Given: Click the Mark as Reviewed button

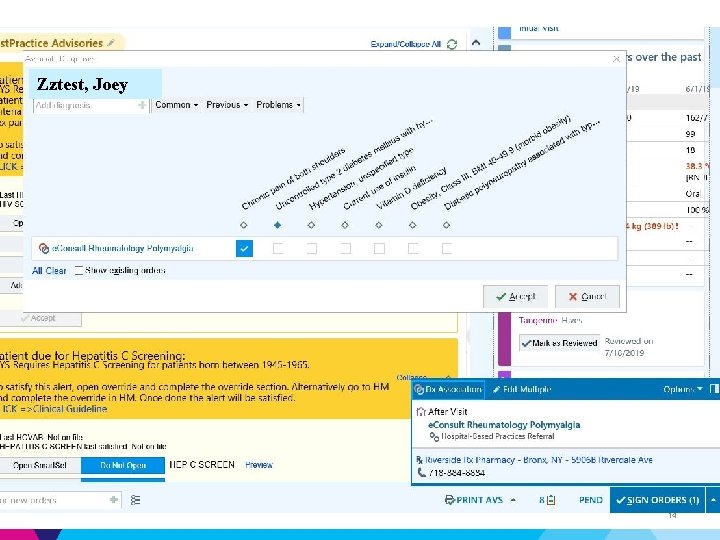Looking at the screenshot, I should (x=559, y=343).
